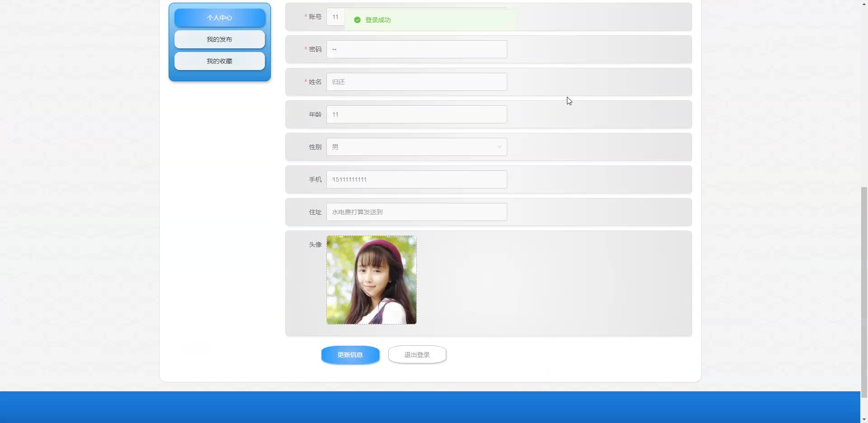868x423 pixels.
Task: Click the 头像 avatar image thumbnail
Action: pyautogui.click(x=372, y=280)
